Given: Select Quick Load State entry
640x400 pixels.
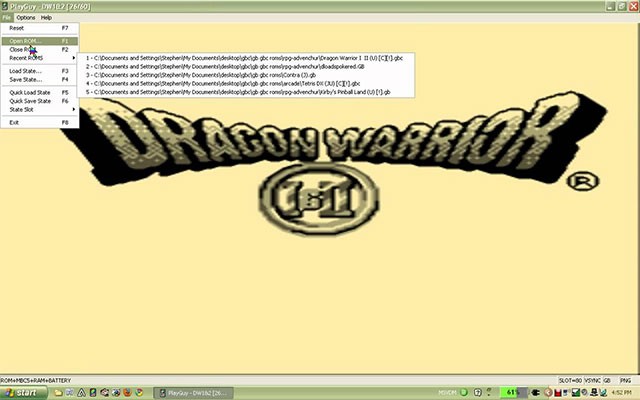Looking at the screenshot, I should [x=40, y=93].
